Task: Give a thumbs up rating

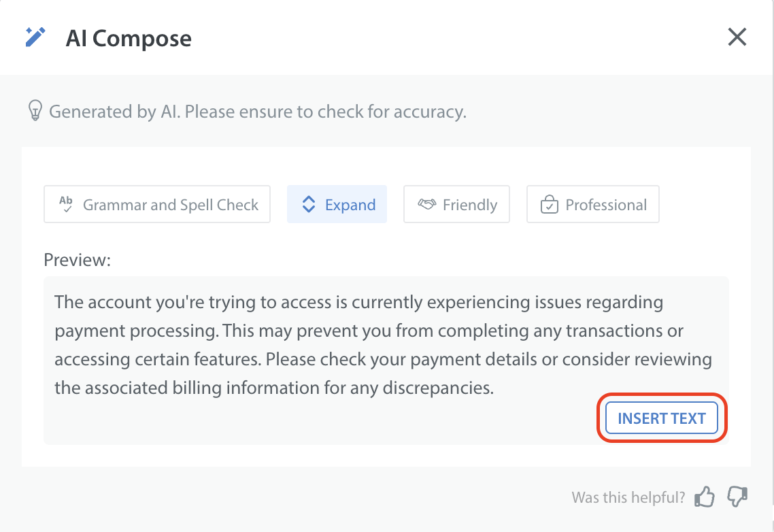Action: [705, 497]
